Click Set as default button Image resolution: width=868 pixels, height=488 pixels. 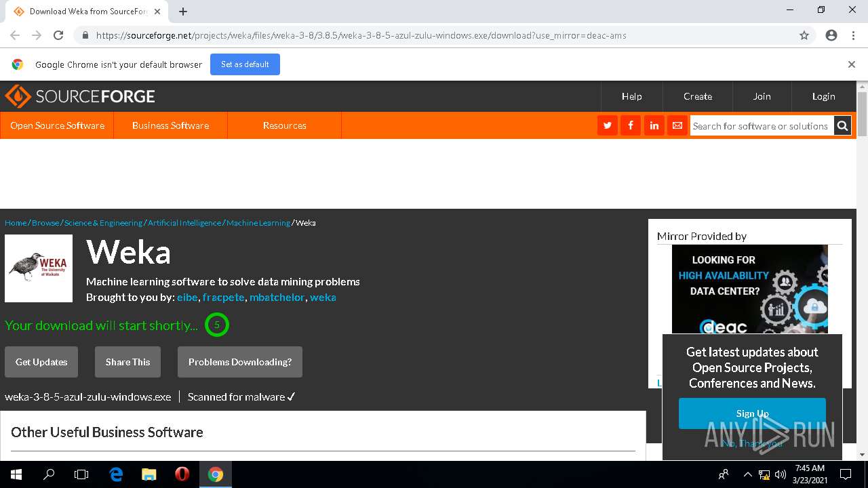[x=245, y=64]
